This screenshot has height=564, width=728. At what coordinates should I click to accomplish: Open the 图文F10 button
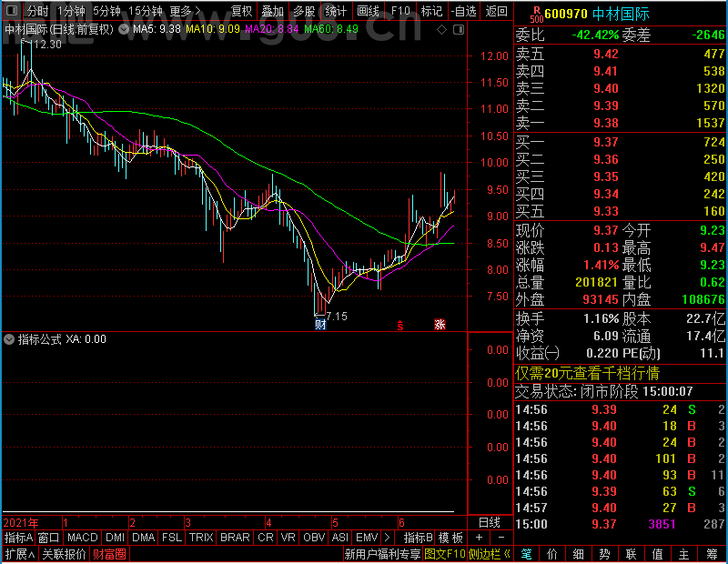click(x=445, y=554)
